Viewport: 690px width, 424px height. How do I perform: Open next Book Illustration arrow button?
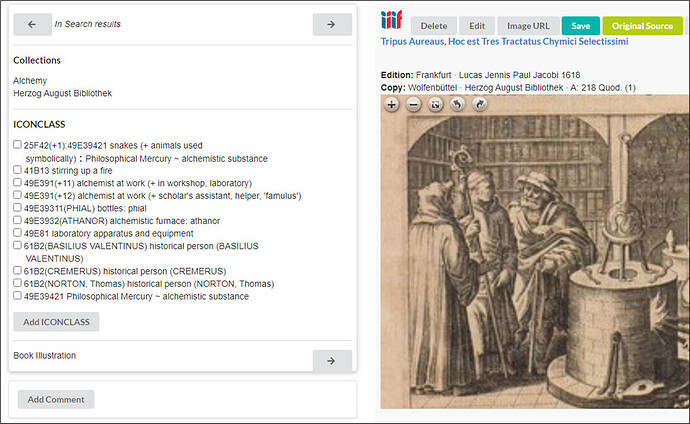point(332,361)
